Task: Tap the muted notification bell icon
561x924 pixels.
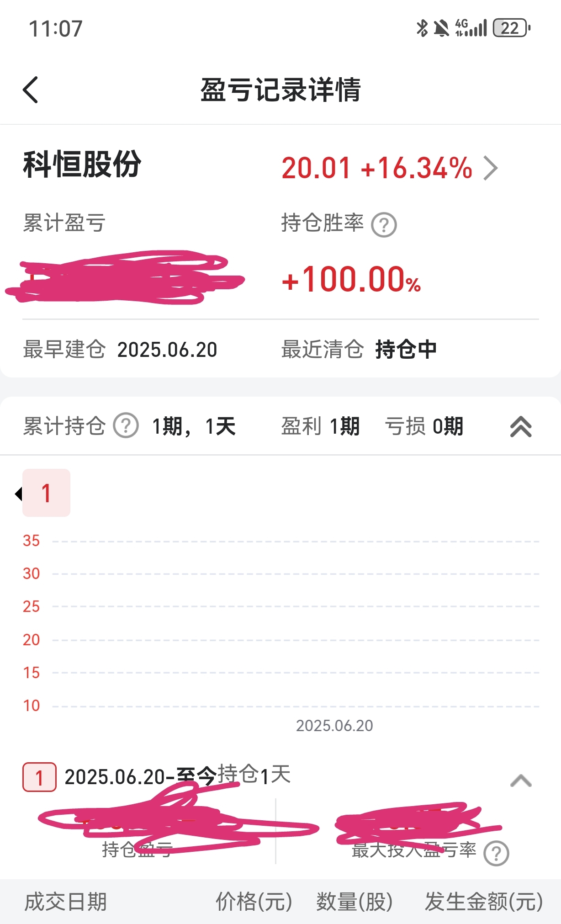Action: [441, 28]
